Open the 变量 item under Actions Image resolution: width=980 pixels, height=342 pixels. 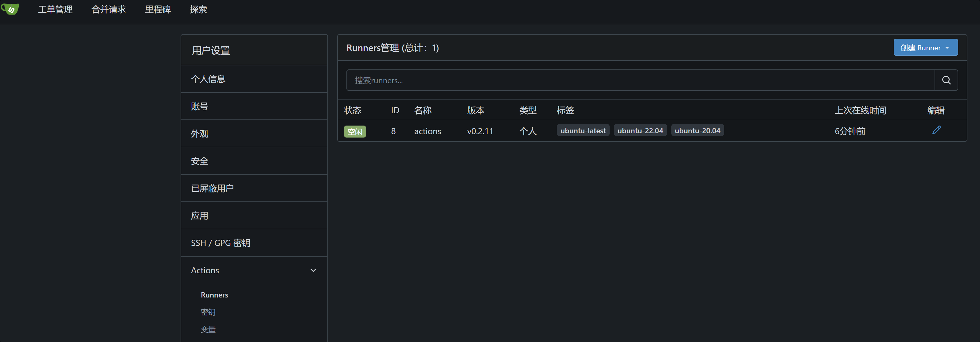tap(208, 329)
